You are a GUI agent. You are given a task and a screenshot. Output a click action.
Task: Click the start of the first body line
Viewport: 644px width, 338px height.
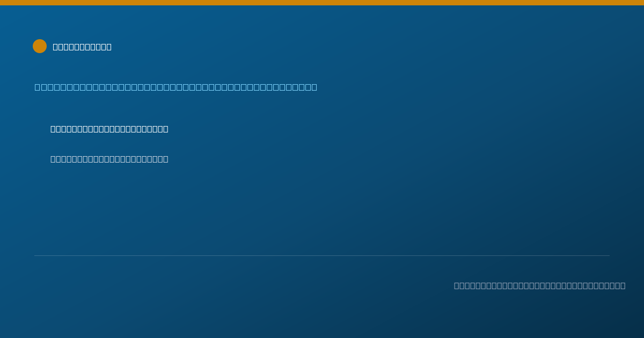[53, 129]
